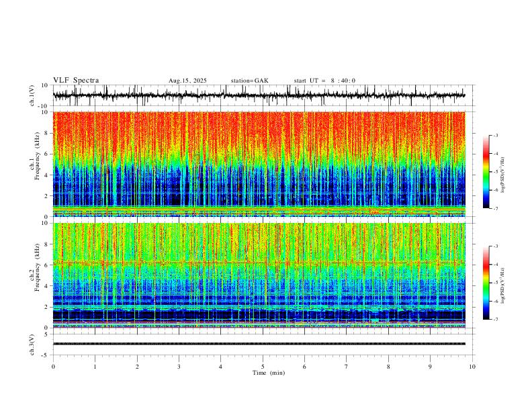Click the "-7" tick on ch.2 colorbar
This screenshot has width=532, height=411.
pyautogui.click(x=495, y=320)
